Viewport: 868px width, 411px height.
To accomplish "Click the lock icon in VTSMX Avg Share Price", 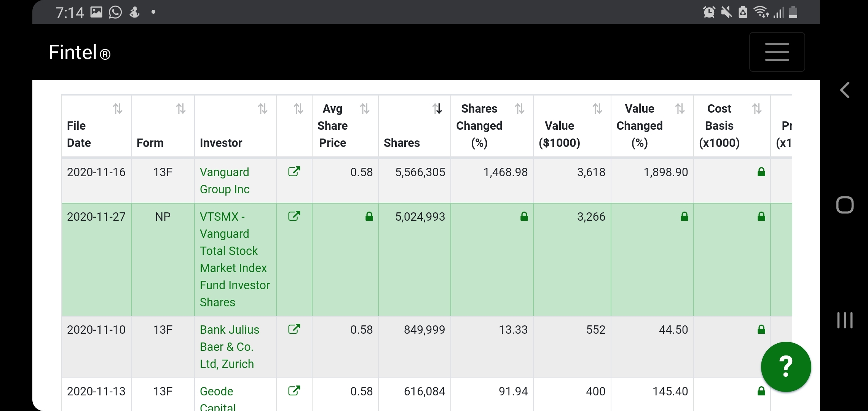I will 369,217.
